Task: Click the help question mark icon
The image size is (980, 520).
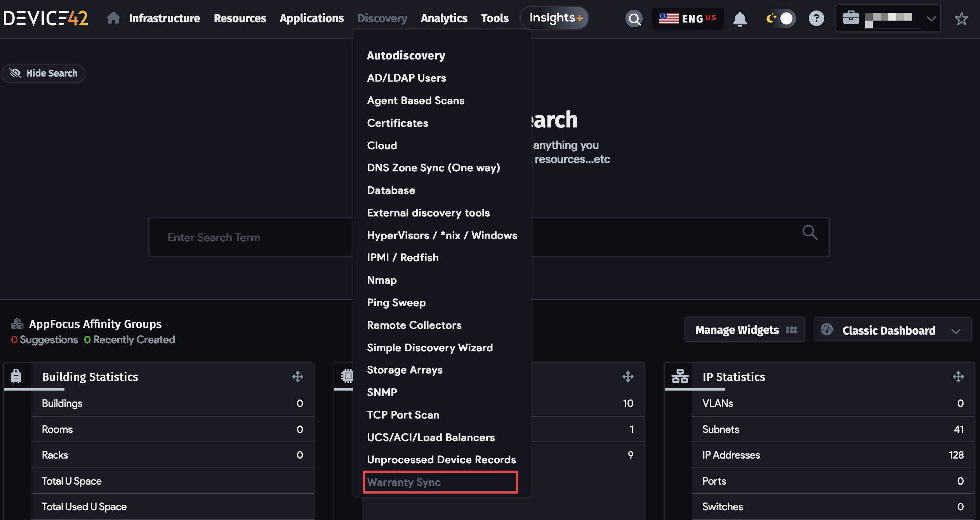Action: [816, 18]
